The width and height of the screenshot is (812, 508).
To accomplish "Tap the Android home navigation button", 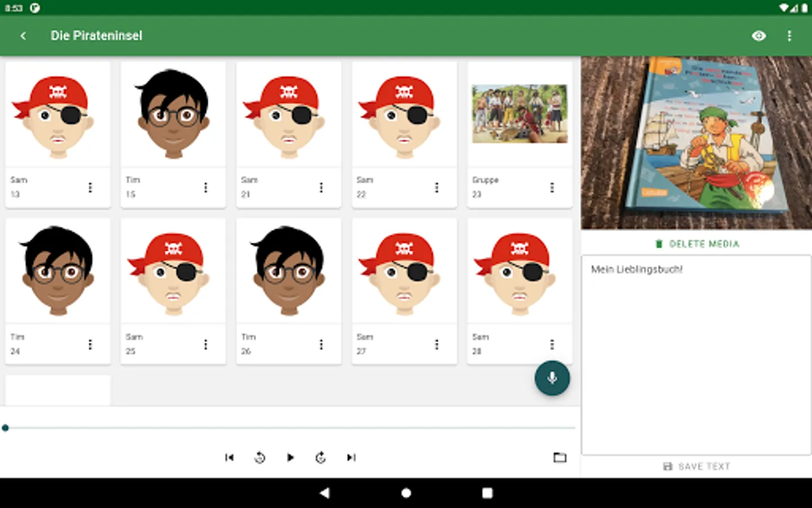I will tap(406, 493).
